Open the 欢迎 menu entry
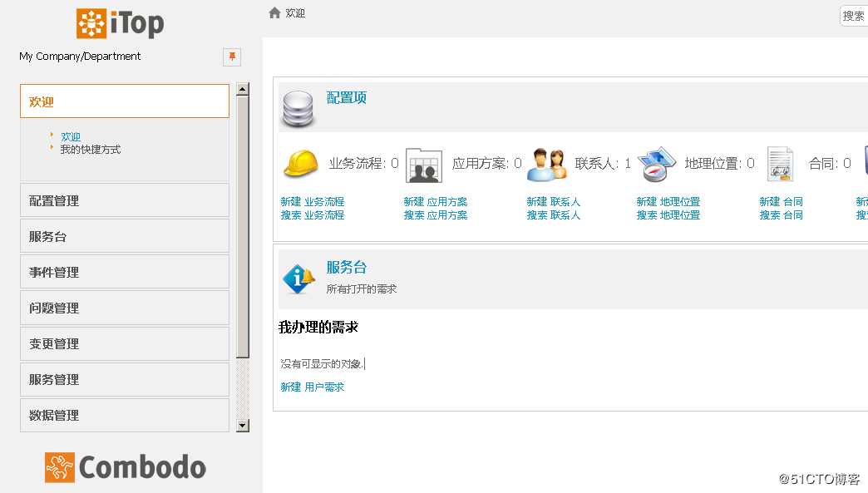 [71, 136]
